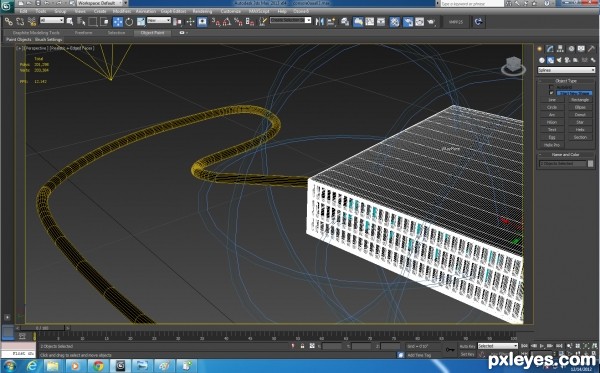This screenshot has width=600, height=373.
Task: Activate the Select and Rotate tool
Action: tap(129, 22)
